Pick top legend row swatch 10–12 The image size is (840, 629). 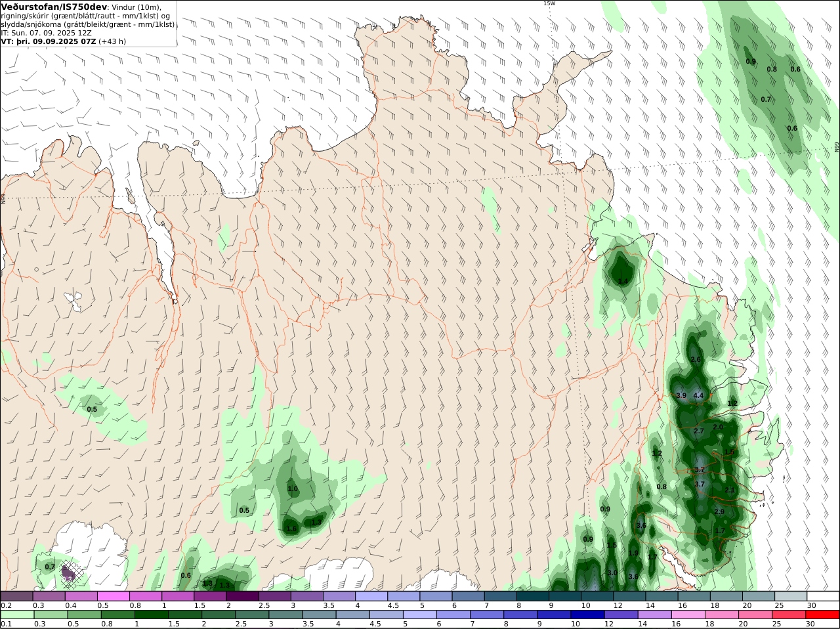tap(597, 596)
